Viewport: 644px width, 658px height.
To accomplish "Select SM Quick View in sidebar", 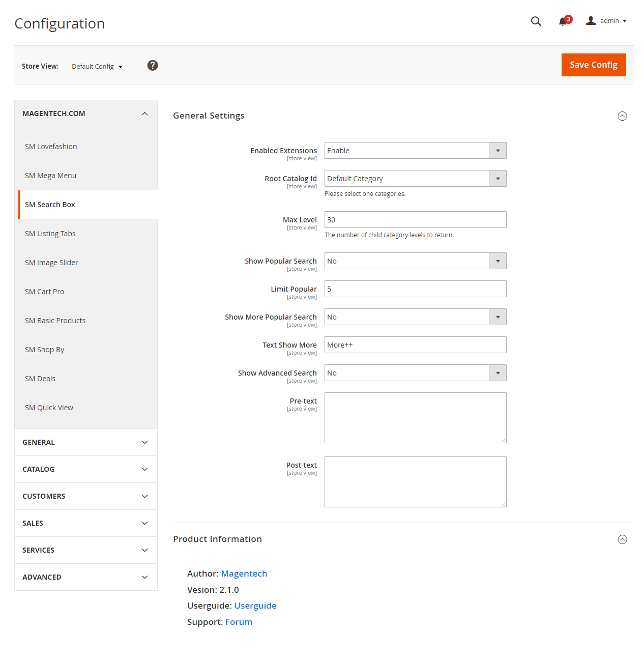I will coord(49,408).
